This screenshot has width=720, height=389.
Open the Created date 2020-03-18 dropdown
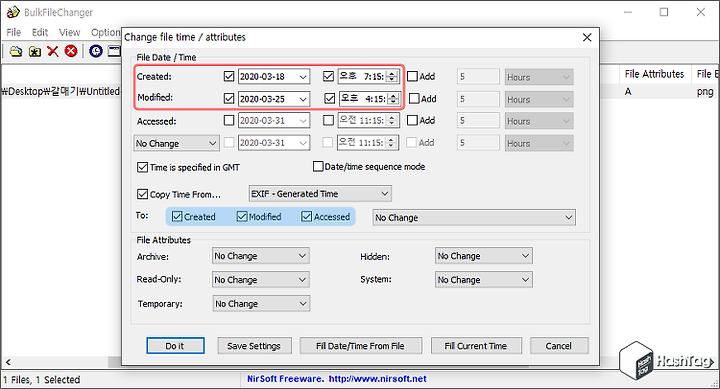point(303,77)
